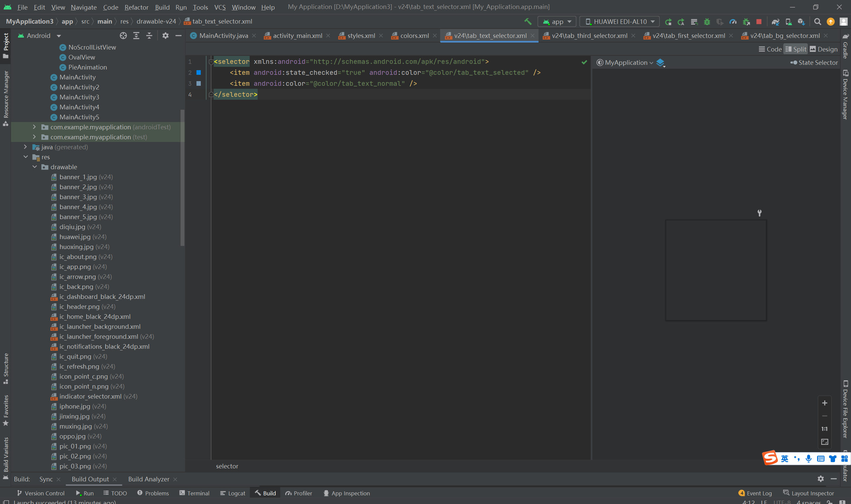The height and width of the screenshot is (504, 851).
Task: Open the Refactor menu
Action: pyautogui.click(x=136, y=7)
